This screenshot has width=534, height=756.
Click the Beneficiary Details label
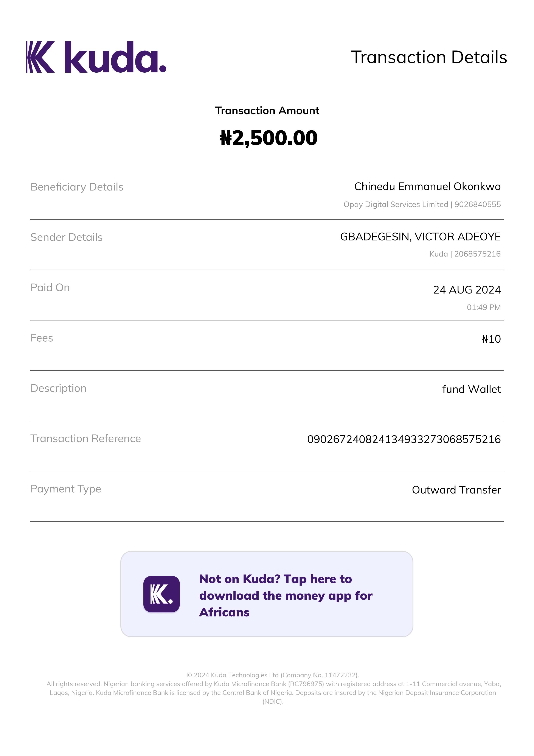pyautogui.click(x=77, y=187)
